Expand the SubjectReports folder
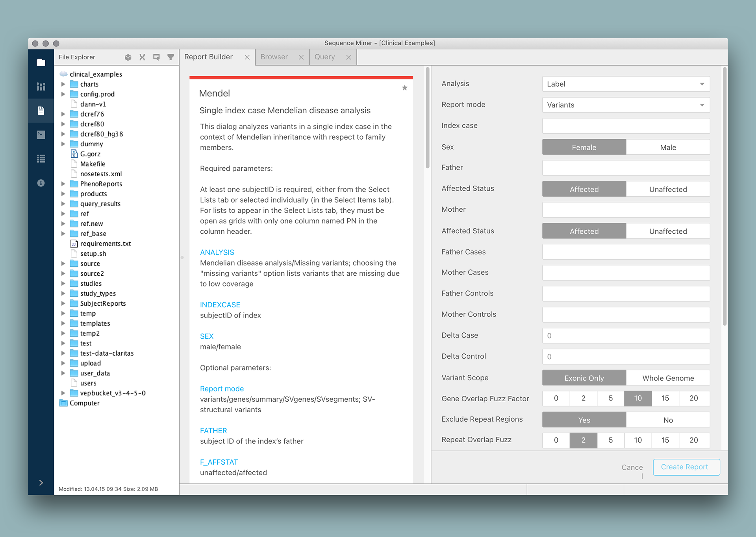Image resolution: width=756 pixels, height=537 pixels. pos(63,303)
